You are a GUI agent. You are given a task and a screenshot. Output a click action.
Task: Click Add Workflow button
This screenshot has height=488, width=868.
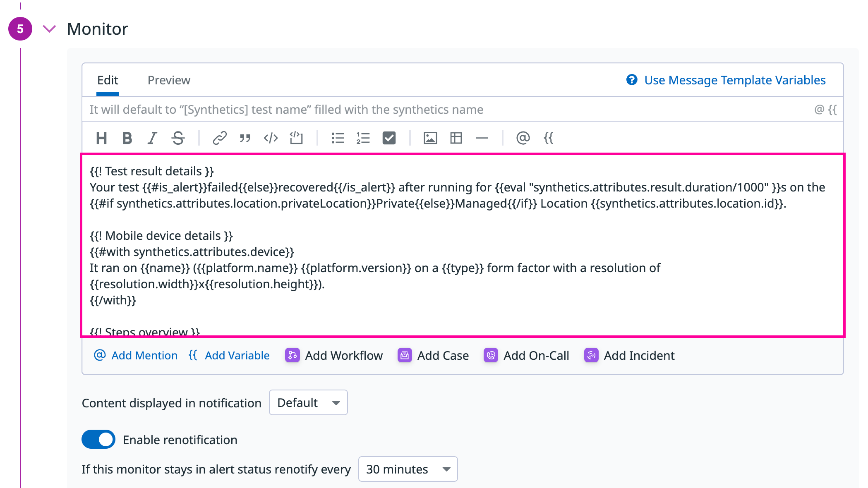[x=334, y=356]
